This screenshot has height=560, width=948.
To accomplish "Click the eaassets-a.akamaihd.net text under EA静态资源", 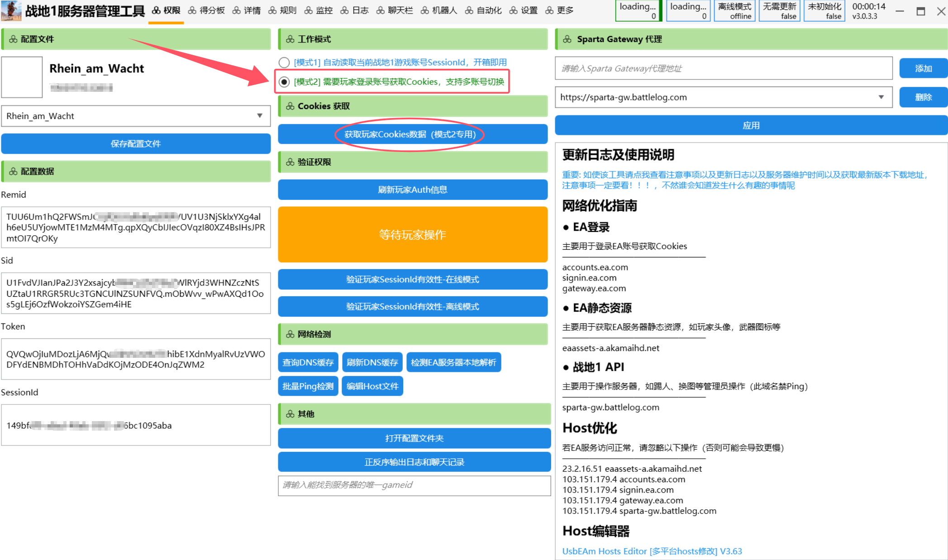I will 610,348.
